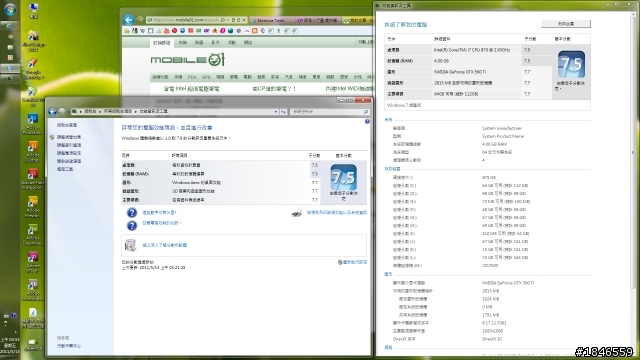Launch Adobe Dreamweaver from the desktop
Image resolution: width=640 pixels, height=360 pixels.
33,235
